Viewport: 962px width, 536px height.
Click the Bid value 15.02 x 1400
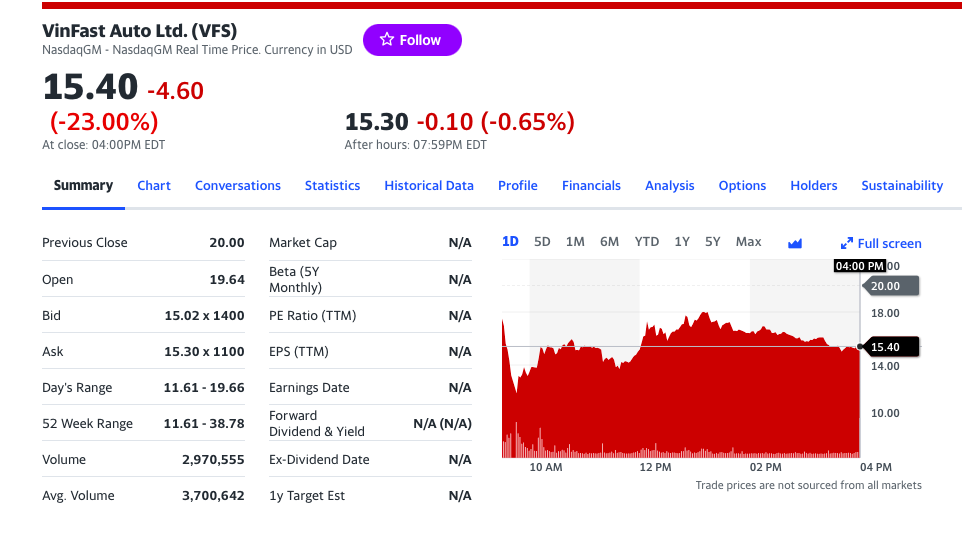tap(204, 316)
